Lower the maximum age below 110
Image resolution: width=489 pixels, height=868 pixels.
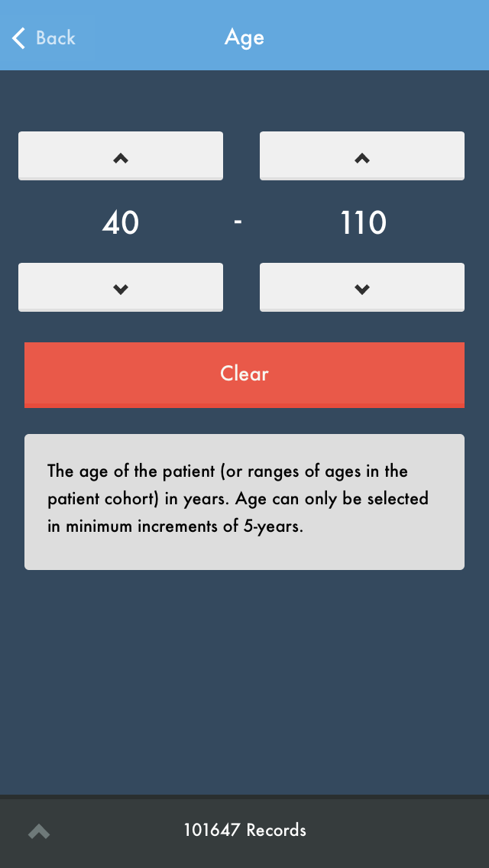click(x=362, y=287)
